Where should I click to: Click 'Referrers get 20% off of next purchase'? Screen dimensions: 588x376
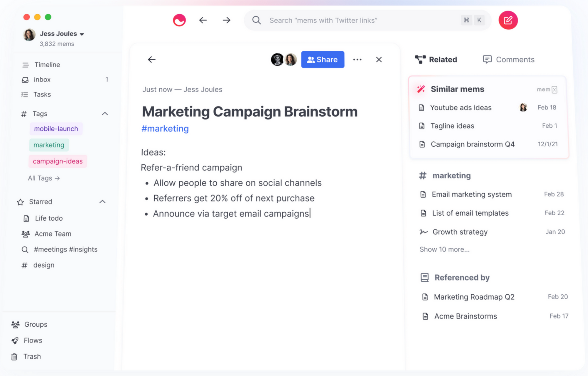pyautogui.click(x=234, y=198)
